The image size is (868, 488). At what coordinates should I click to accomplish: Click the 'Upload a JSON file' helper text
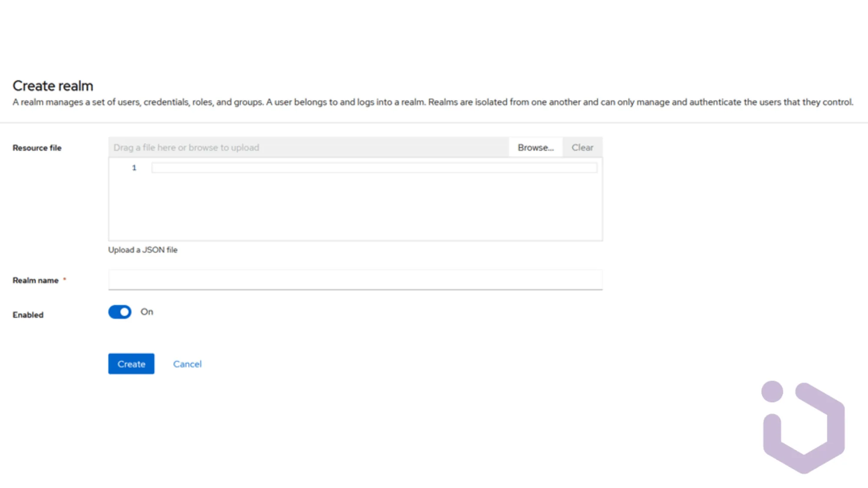[x=143, y=250]
